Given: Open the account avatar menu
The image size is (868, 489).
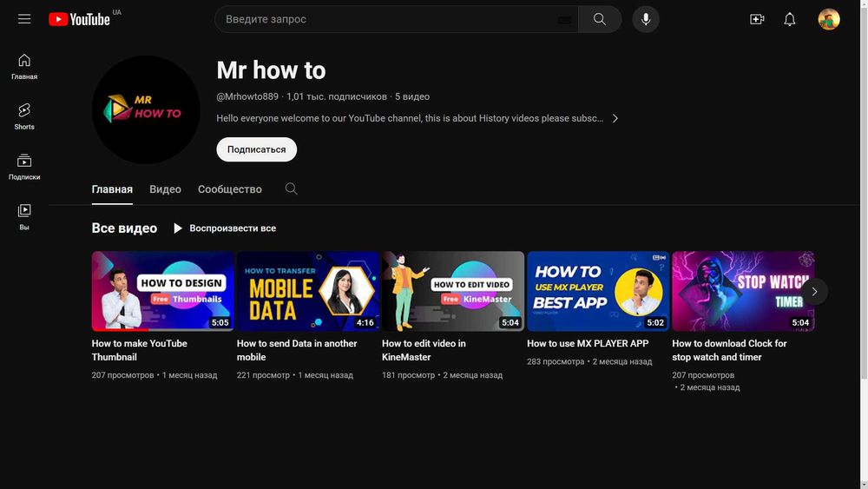Looking at the screenshot, I should coord(829,19).
